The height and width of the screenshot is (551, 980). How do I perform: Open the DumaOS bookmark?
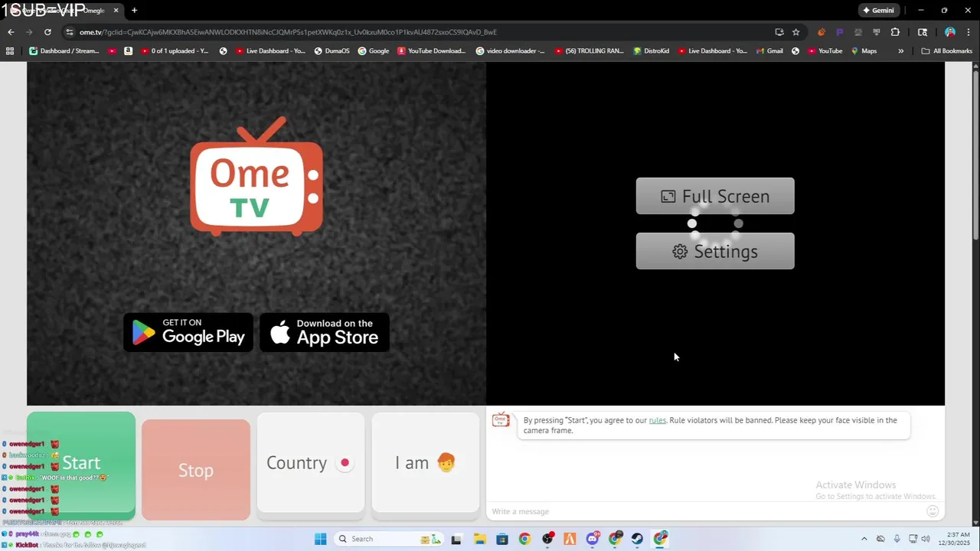pyautogui.click(x=332, y=51)
